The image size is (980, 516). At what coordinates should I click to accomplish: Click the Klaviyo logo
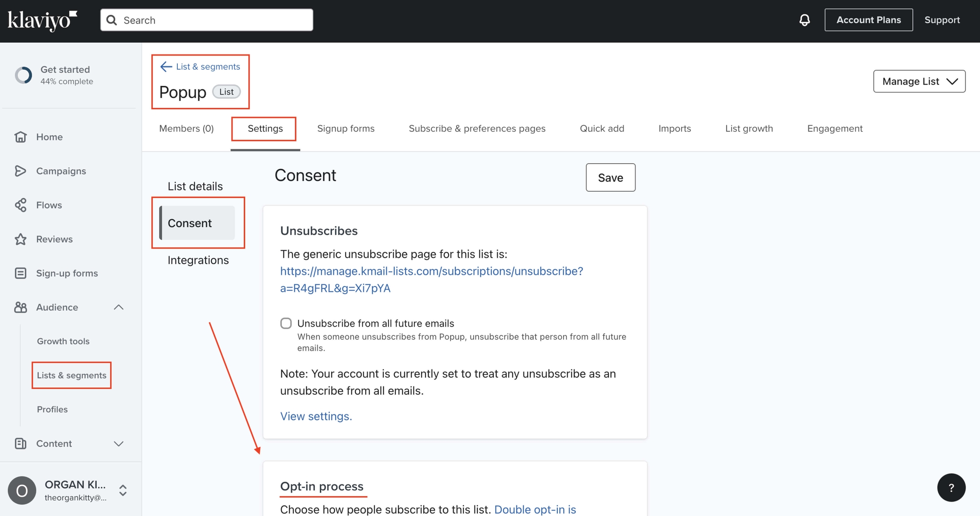click(42, 19)
